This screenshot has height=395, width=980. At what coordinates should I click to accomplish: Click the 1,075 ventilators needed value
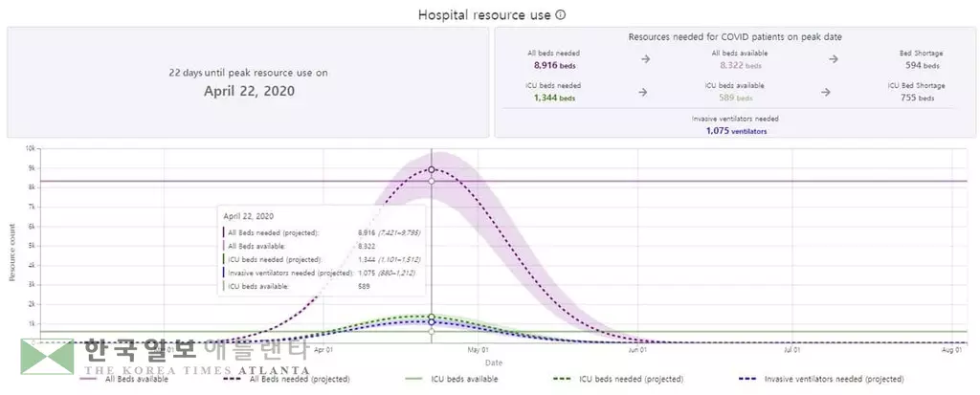click(x=729, y=131)
